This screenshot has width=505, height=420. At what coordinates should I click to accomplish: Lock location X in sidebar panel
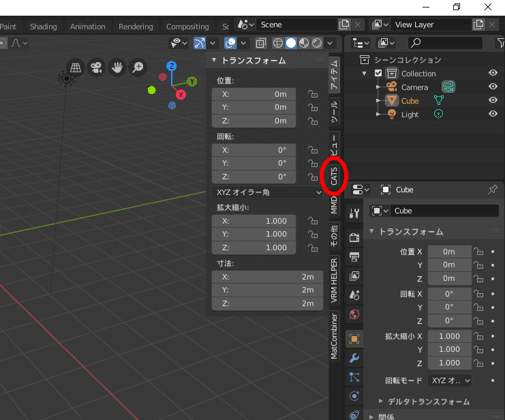[x=313, y=94]
